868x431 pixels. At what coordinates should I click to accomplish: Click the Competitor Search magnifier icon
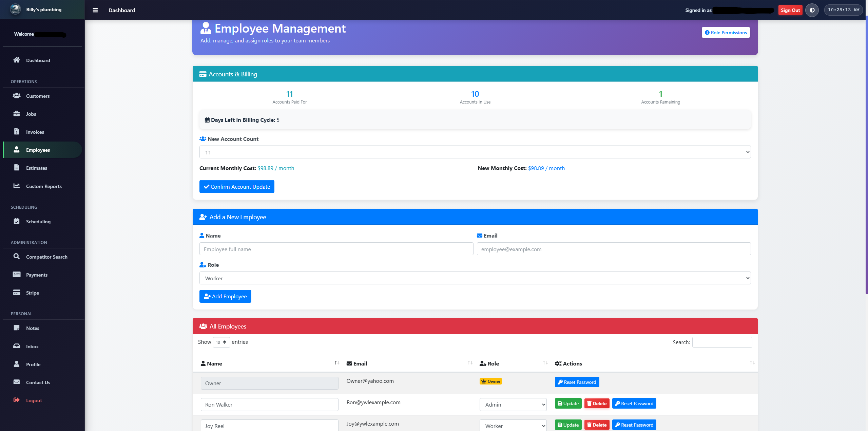(16, 257)
